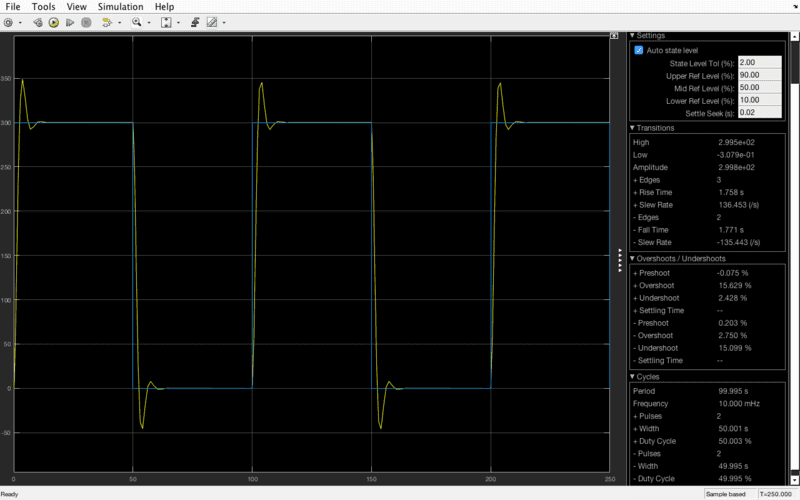Screen dimensions: 800x500
Task: Toggle the Auto state level checkbox
Action: click(x=639, y=50)
